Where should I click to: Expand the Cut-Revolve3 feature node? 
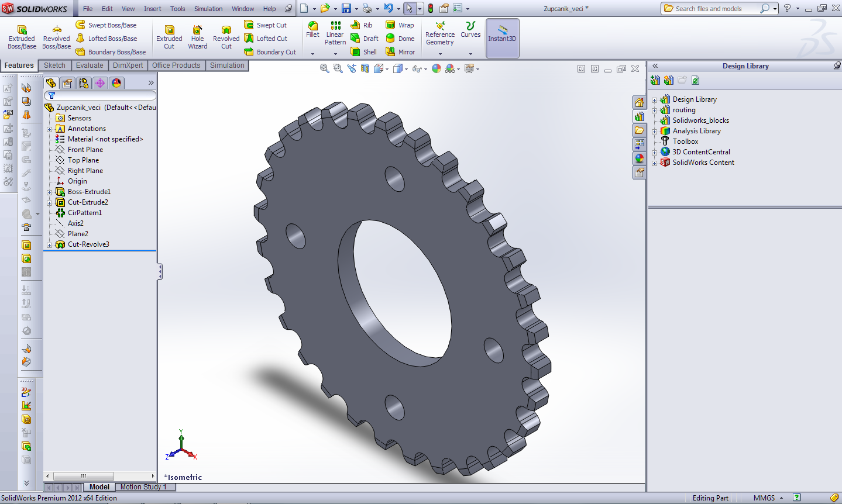(x=50, y=245)
